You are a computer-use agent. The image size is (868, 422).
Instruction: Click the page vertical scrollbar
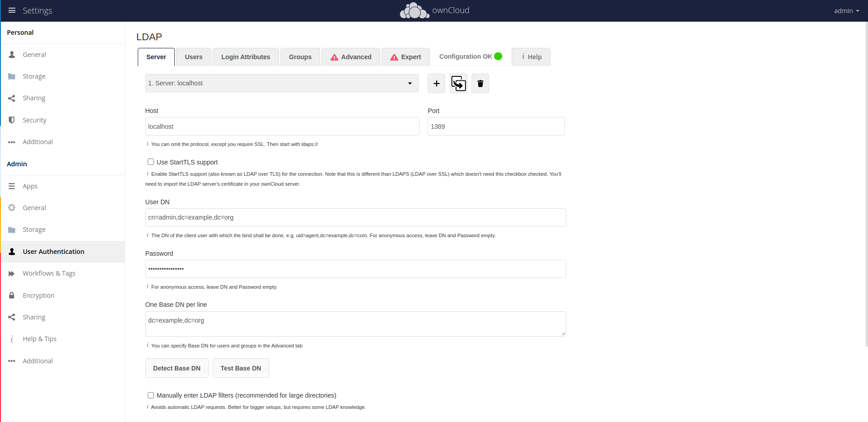tap(866, 184)
